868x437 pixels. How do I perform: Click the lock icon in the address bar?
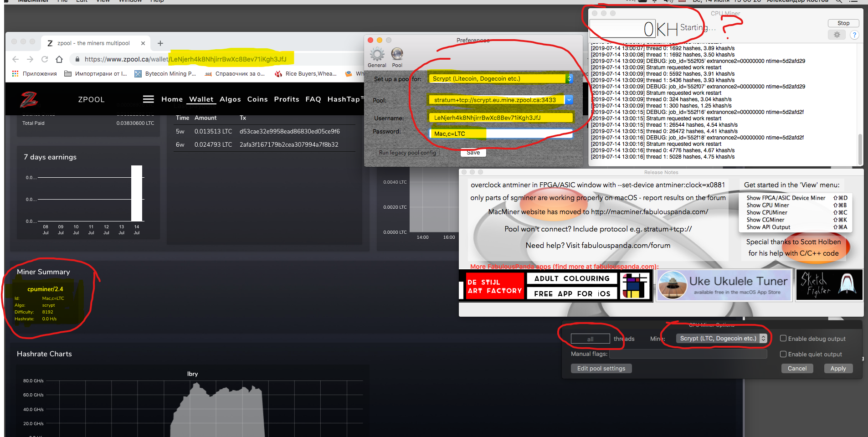77,59
